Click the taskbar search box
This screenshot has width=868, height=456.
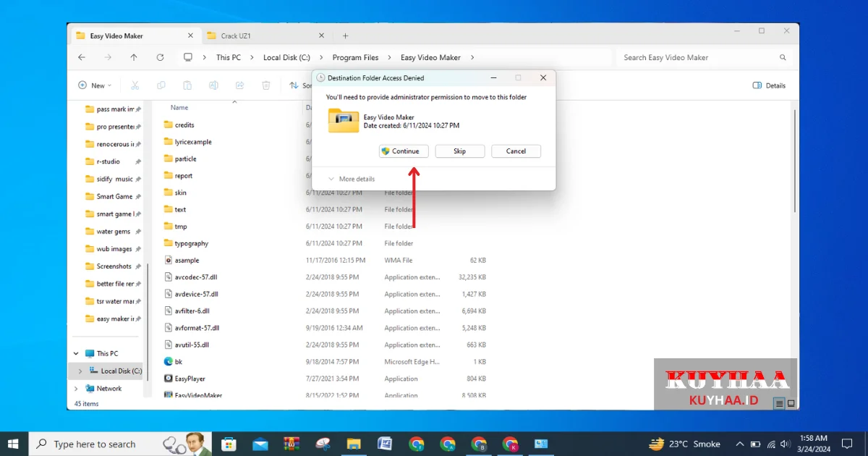(121, 444)
